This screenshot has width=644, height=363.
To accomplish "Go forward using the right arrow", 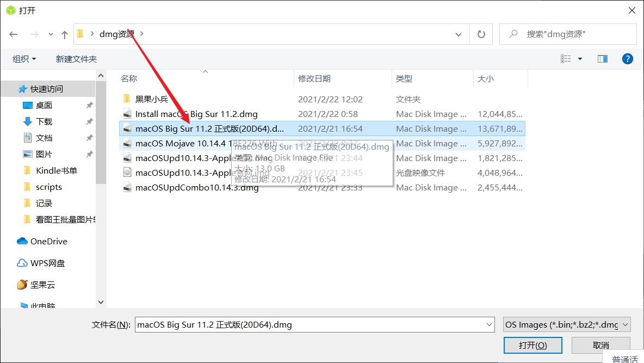I will click(34, 34).
